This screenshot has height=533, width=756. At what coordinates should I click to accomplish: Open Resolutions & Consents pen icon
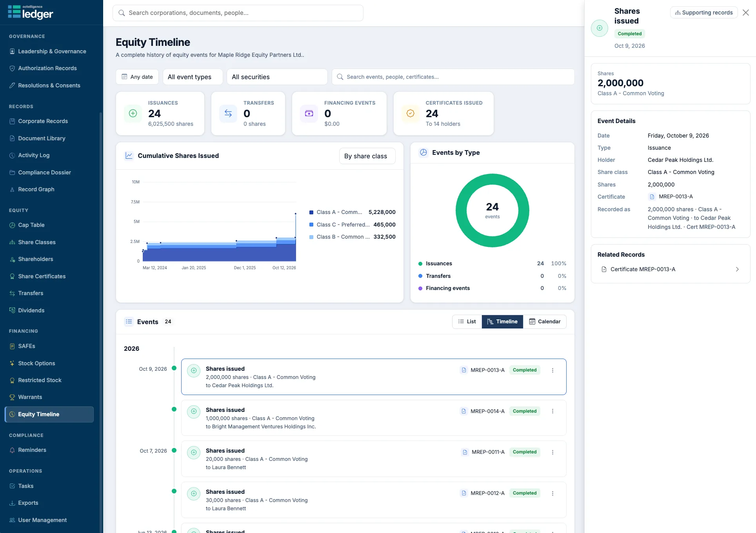[12, 85]
